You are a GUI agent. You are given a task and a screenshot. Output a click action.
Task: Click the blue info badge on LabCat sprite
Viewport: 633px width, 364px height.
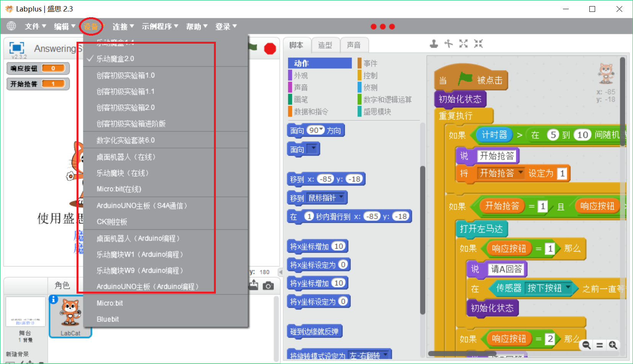tap(54, 299)
